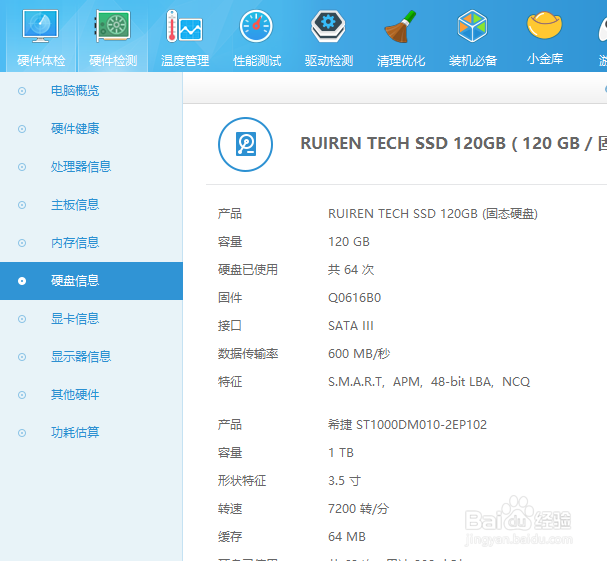
Task: Click form factor value 3.5 寸
Action: point(345,481)
